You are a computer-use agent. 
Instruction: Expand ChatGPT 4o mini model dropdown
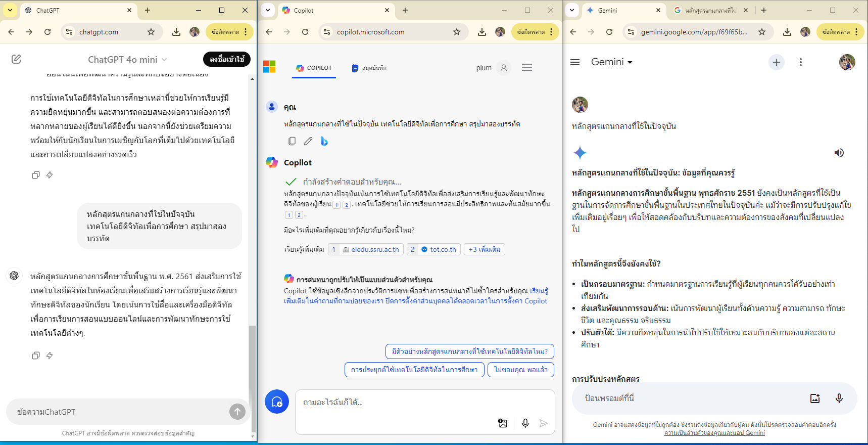(x=127, y=60)
